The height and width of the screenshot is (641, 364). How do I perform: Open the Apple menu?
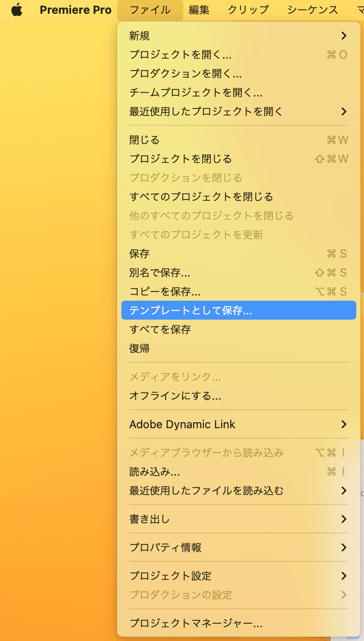pos(17,10)
